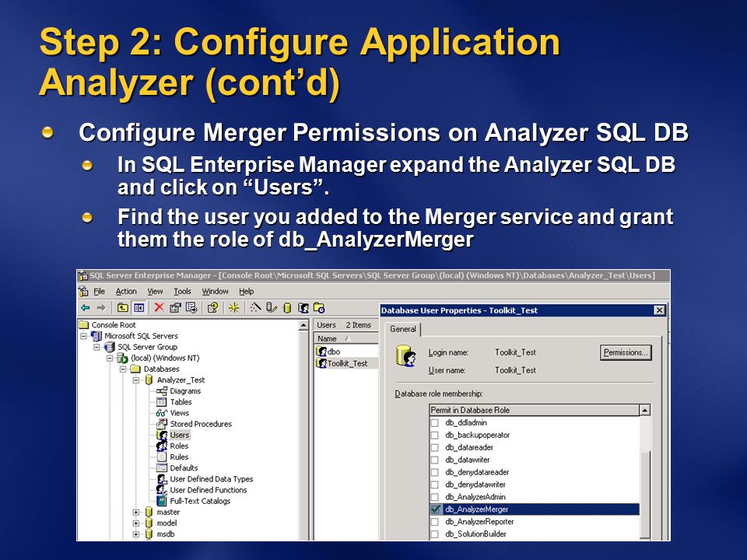Open the View menu
Screen dimensions: 747x560
(x=155, y=292)
